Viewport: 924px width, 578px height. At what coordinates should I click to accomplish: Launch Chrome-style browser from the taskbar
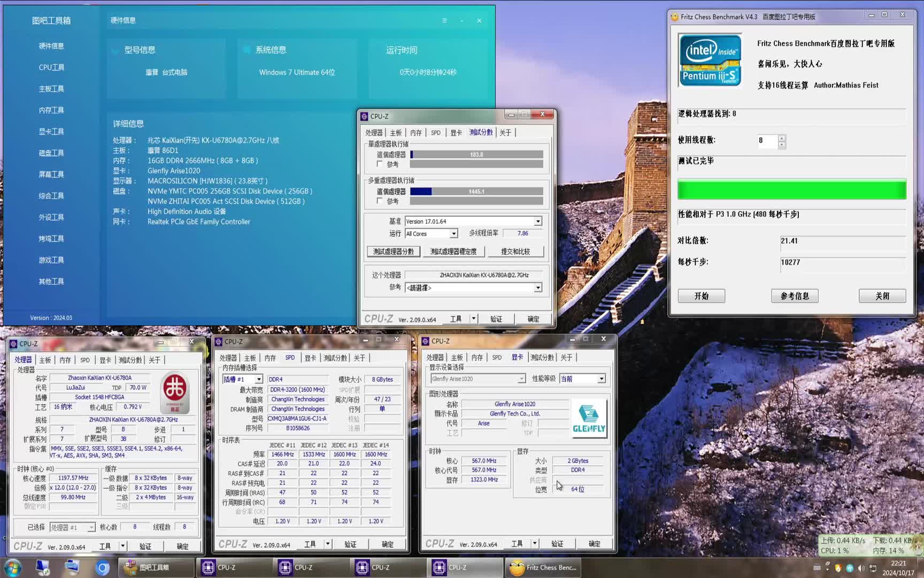point(103,567)
